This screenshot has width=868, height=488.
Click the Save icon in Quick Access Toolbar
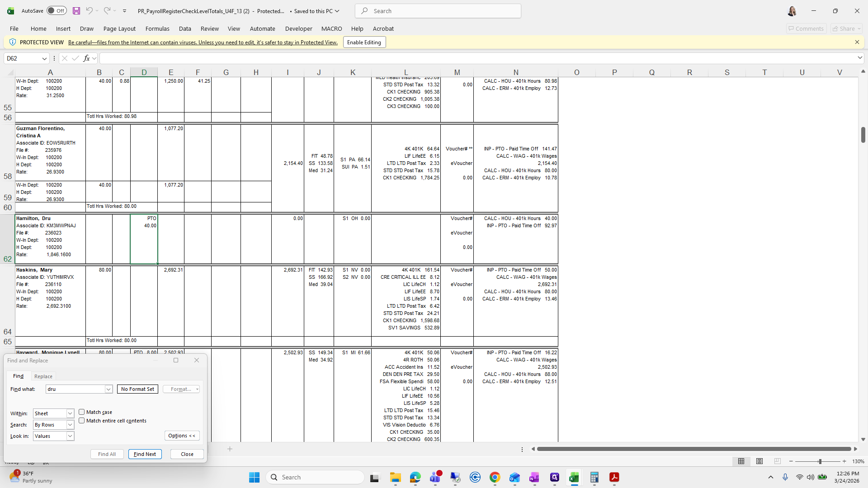76,11
